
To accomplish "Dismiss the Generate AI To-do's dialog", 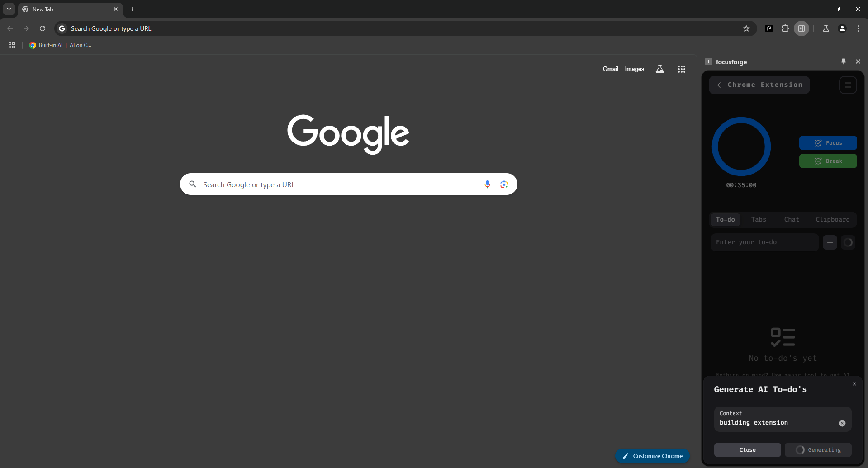I will point(854,384).
